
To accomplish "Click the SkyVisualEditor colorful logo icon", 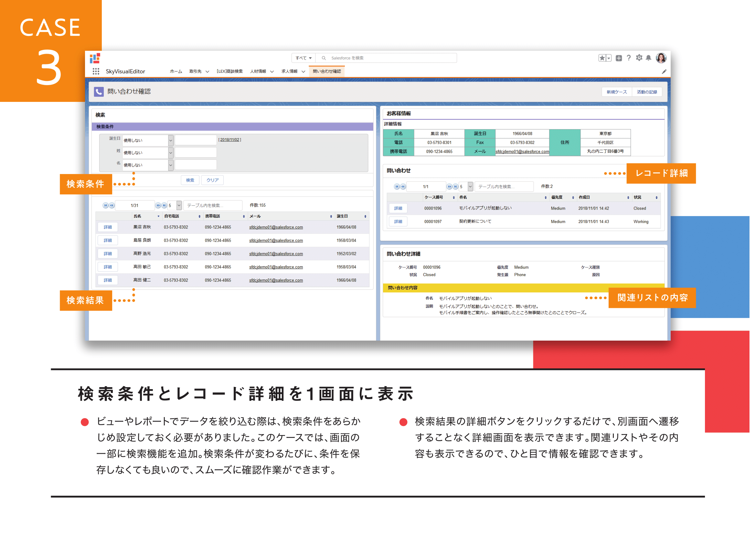I will (x=95, y=58).
